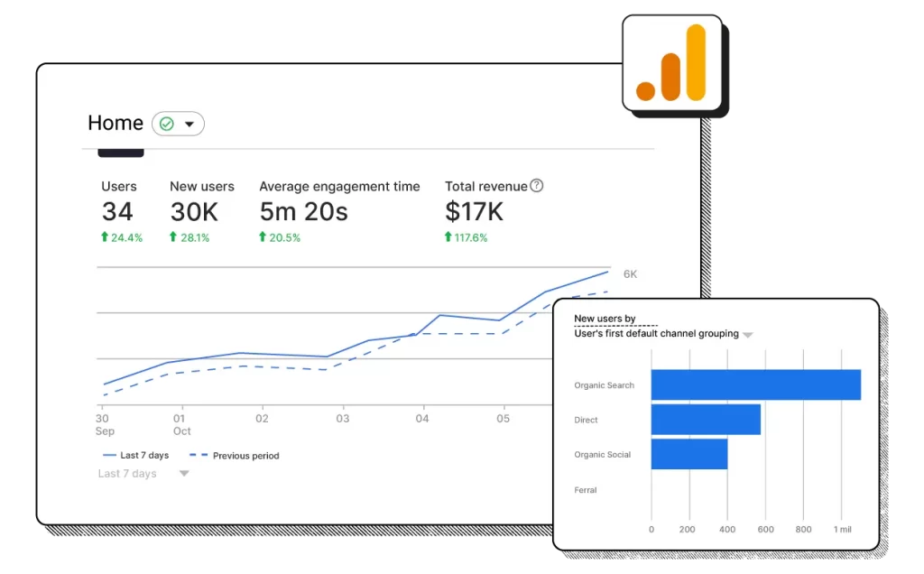Open the Total revenue info tooltip icon
The width and height of the screenshot is (924, 574).
536,186
